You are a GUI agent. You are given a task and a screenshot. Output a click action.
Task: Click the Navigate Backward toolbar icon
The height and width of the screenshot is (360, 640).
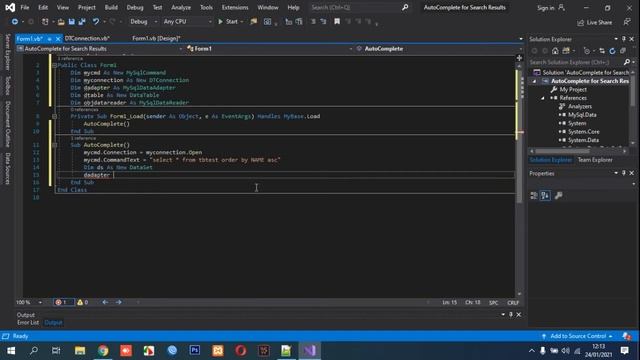(x=14, y=22)
